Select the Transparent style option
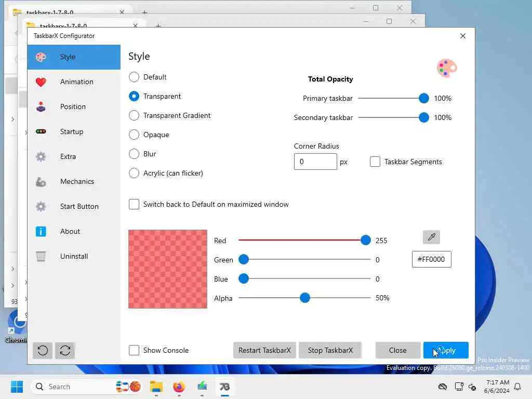The image size is (532, 399). pos(134,96)
